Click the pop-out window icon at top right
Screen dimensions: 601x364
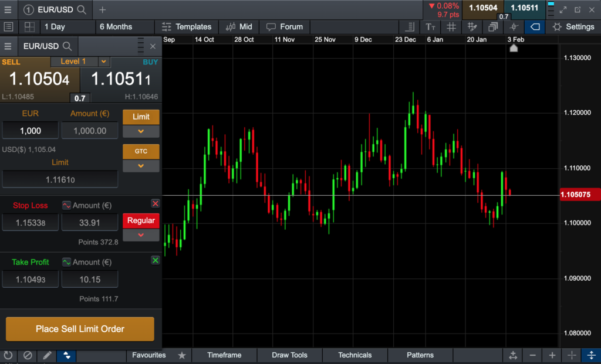coord(578,9)
